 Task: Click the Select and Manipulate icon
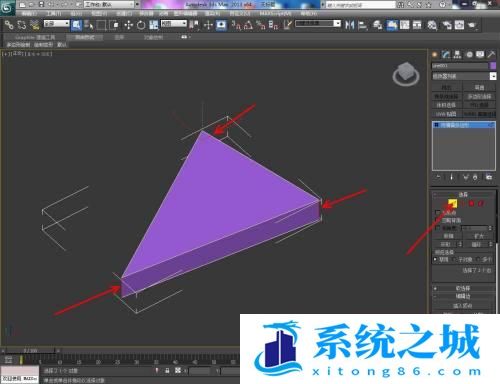[x=208, y=25]
